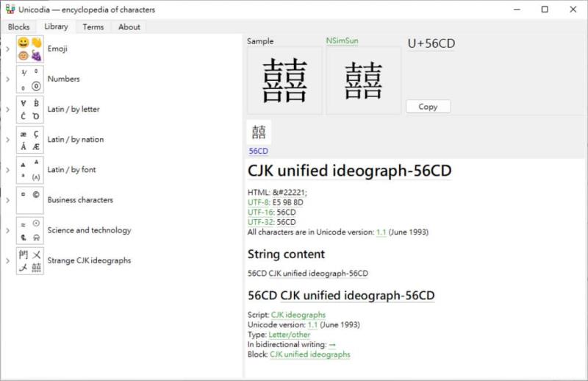Expand the Latin / by nation node
Image resolution: width=588 pixels, height=381 pixels.
[7, 140]
